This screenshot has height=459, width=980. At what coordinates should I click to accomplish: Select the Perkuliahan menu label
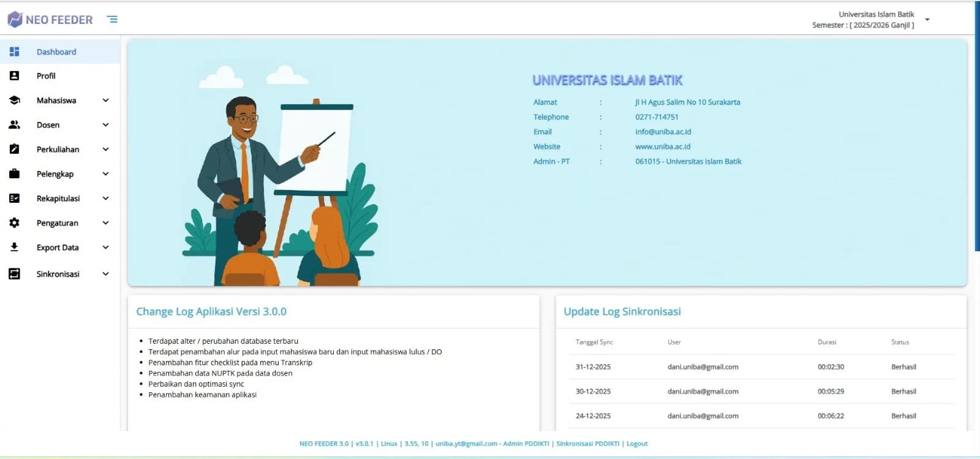58,150
